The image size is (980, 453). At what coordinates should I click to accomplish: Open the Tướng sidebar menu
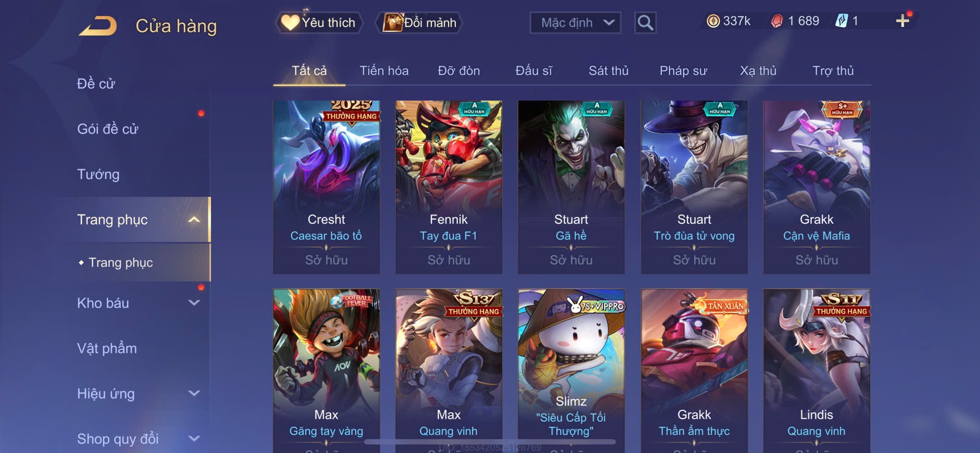coord(98,174)
